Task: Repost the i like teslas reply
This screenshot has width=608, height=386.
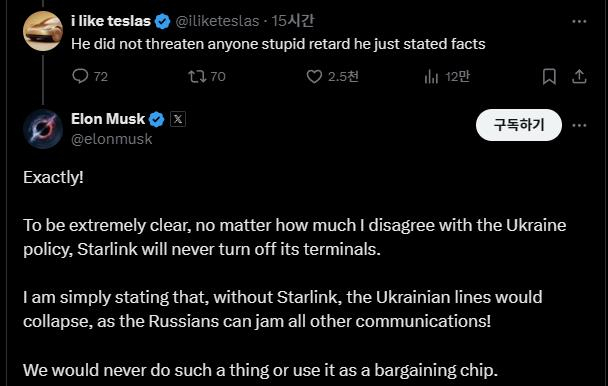Action: 197,76
